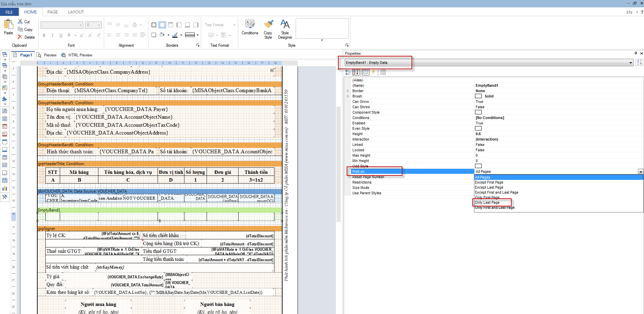Screen dimensions: 644x314
Task: Open the font name combo box
Action: pyautogui.click(x=62, y=25)
